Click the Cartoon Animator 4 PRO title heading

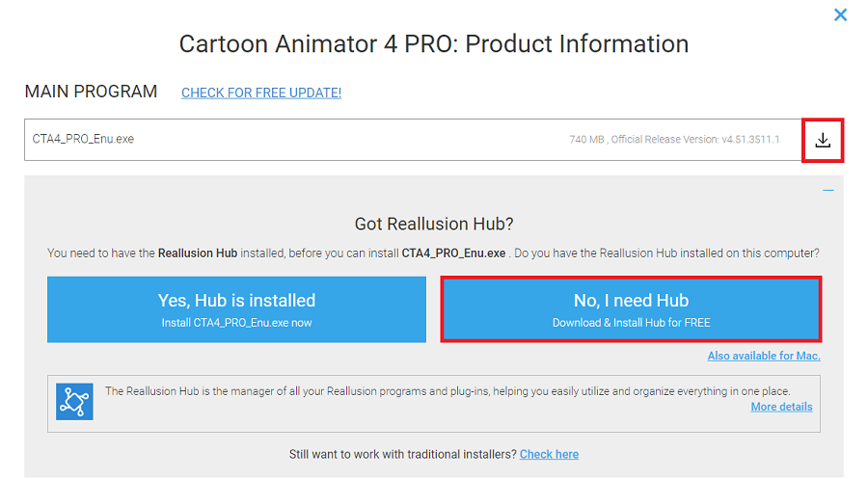click(x=434, y=43)
